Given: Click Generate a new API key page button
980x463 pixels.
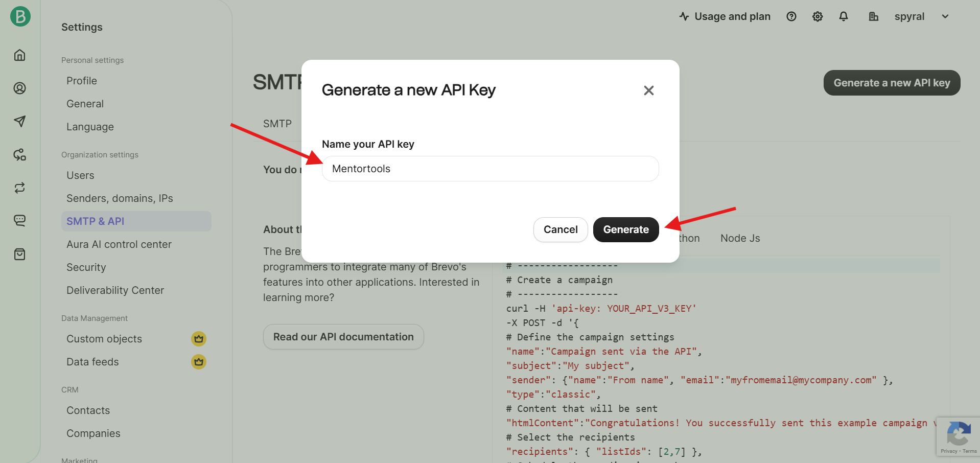Looking at the screenshot, I should point(892,83).
